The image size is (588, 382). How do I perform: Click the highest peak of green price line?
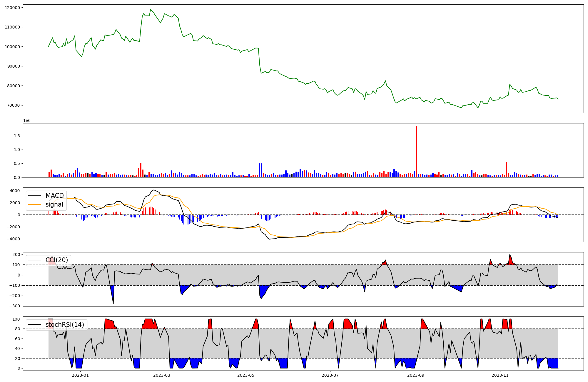151,9
